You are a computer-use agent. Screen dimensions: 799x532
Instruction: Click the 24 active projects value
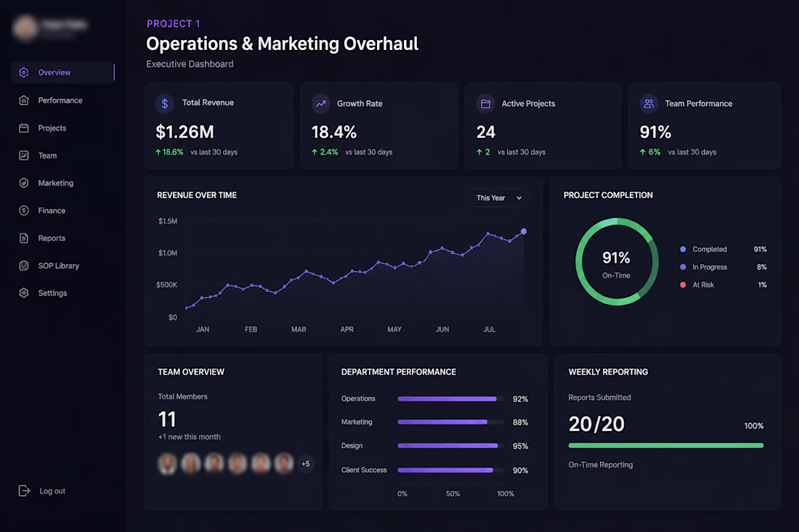click(x=486, y=132)
